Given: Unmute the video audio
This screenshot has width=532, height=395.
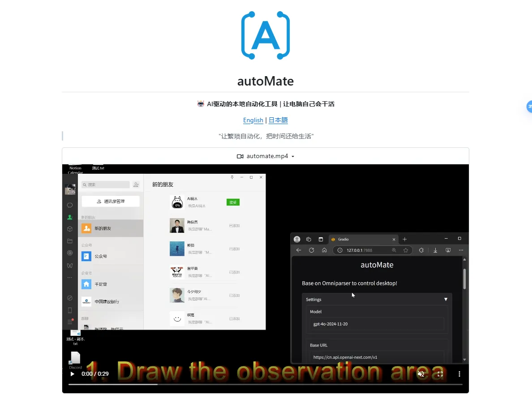Looking at the screenshot, I should (x=421, y=374).
